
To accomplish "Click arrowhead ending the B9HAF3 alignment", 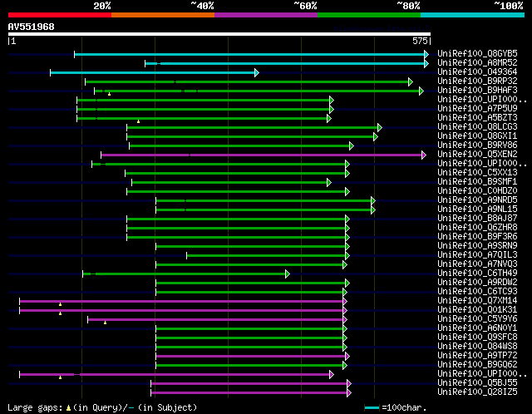I will (x=421, y=91).
